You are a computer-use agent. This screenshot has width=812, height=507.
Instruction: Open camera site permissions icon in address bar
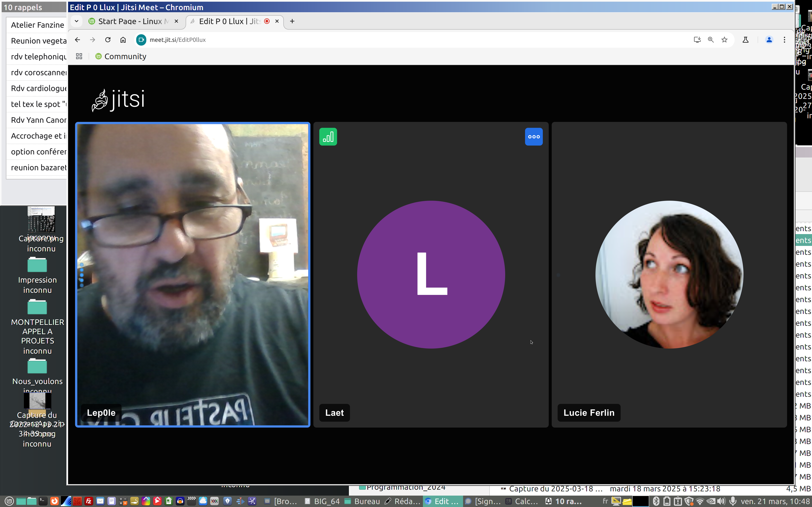pos(141,40)
